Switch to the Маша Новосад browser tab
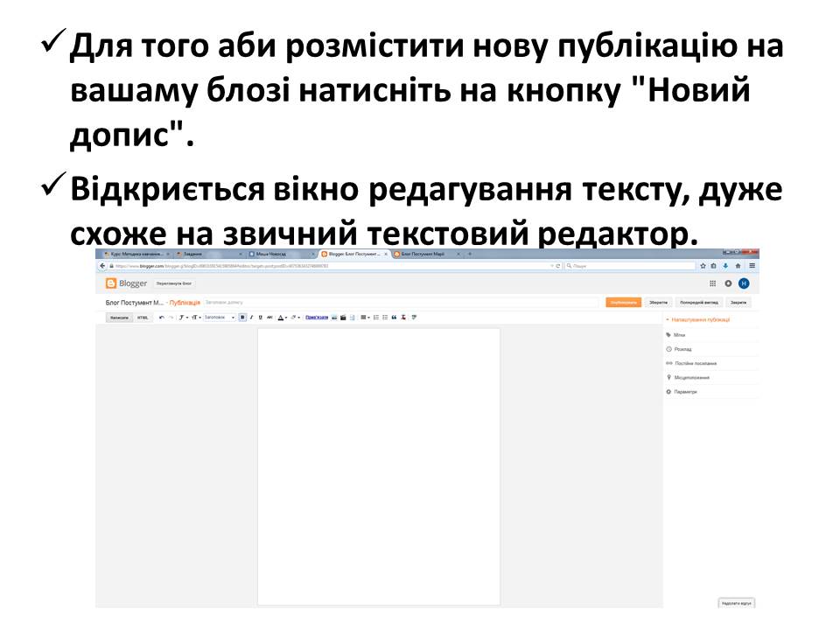840x630 pixels. tap(269, 255)
